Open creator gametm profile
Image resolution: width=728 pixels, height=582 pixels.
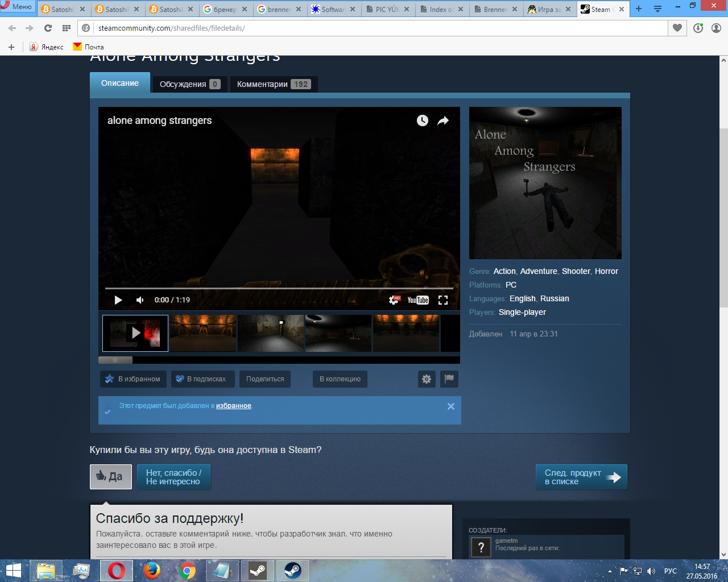[506, 541]
